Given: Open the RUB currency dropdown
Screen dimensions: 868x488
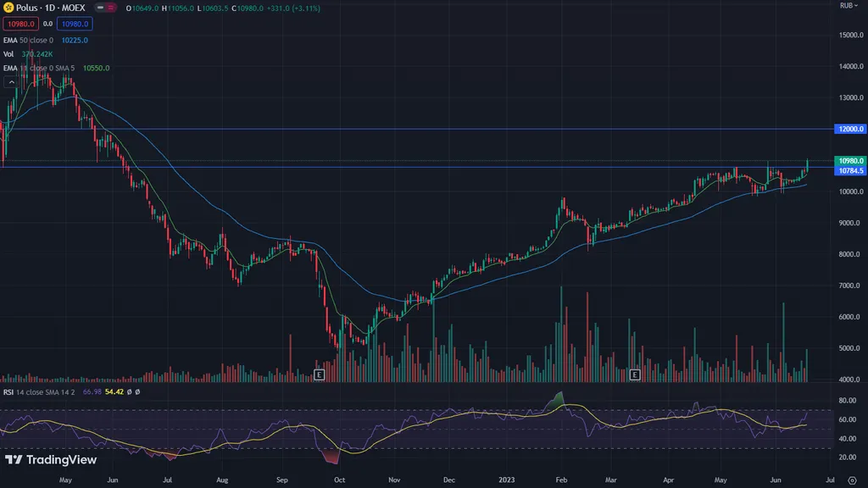Looking at the screenshot, I should coord(849,6).
